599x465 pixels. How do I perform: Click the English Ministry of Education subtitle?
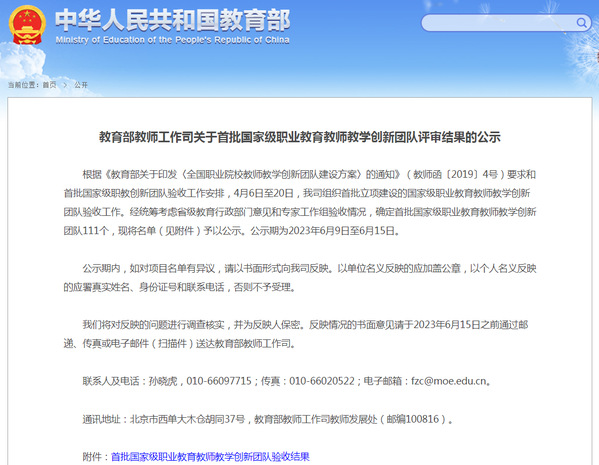coord(172,40)
